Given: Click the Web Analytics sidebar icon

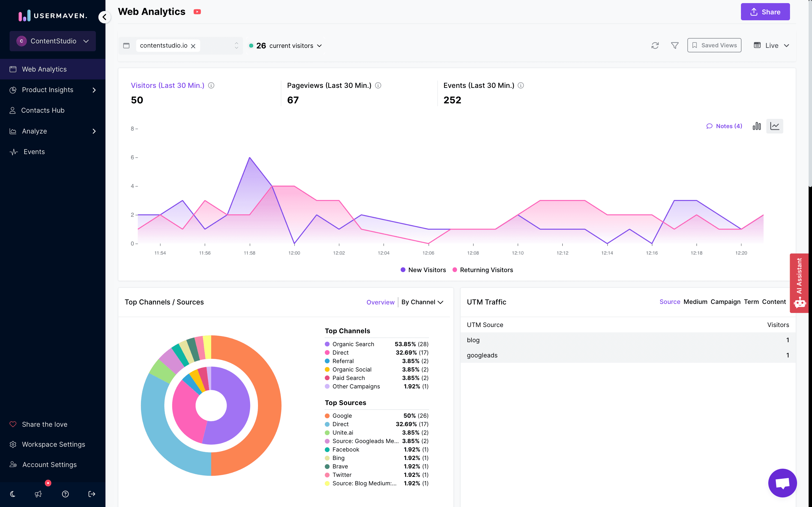Looking at the screenshot, I should [13, 69].
